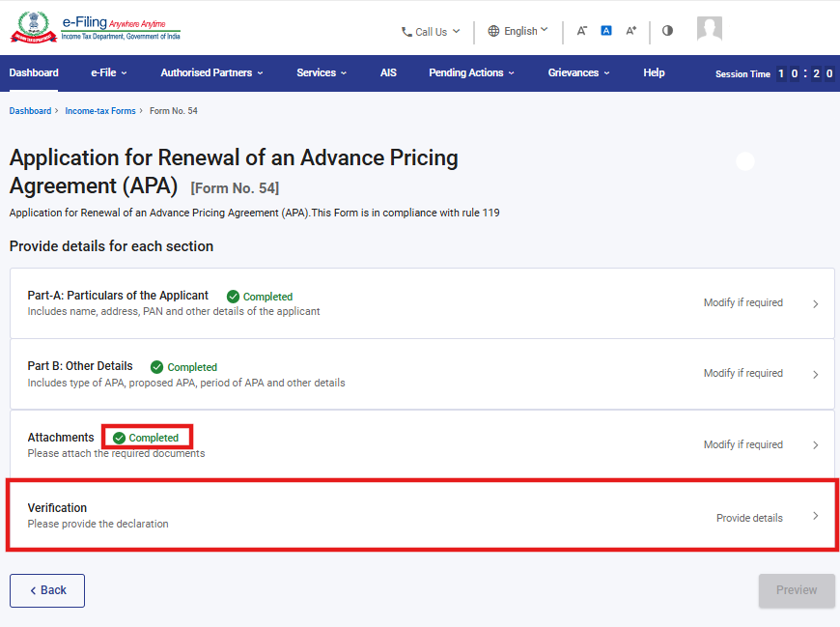Go to the AIS menu item

[x=388, y=73]
